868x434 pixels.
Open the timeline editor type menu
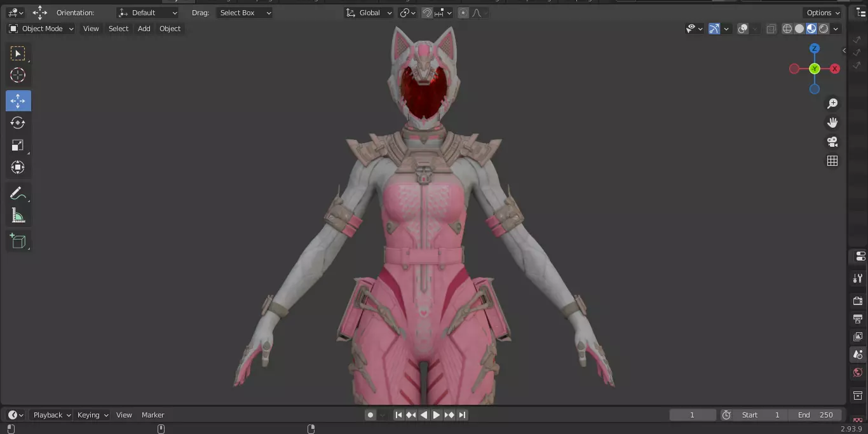[x=15, y=415]
